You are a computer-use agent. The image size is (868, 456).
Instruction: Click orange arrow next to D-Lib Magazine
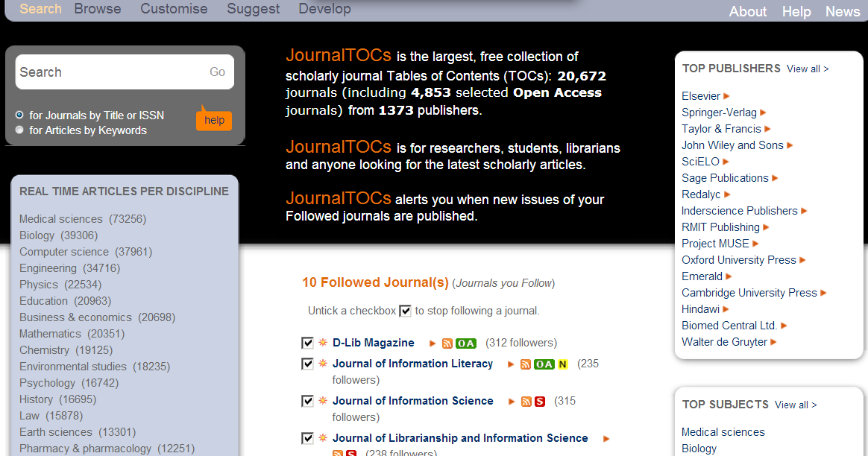click(x=433, y=343)
